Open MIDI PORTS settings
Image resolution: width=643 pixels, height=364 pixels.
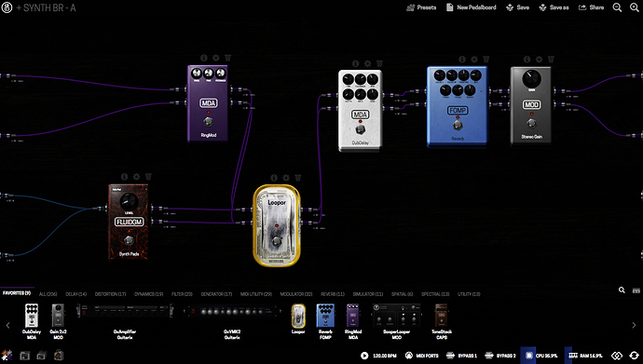(x=421, y=356)
